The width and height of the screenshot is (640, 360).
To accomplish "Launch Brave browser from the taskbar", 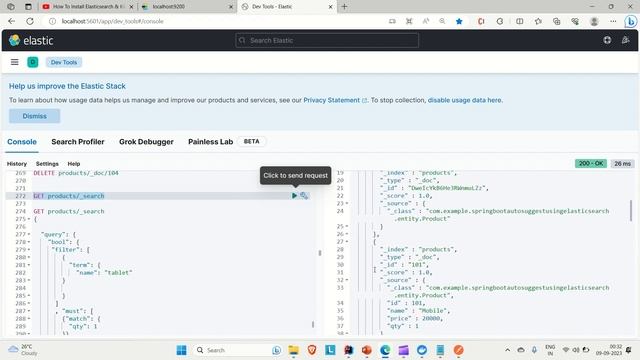I will [x=312, y=350].
